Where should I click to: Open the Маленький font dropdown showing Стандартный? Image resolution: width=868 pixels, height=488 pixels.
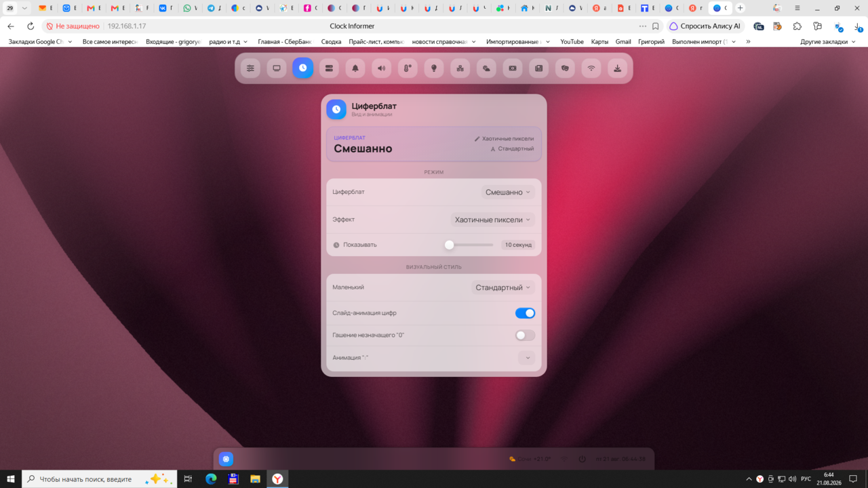pos(503,287)
